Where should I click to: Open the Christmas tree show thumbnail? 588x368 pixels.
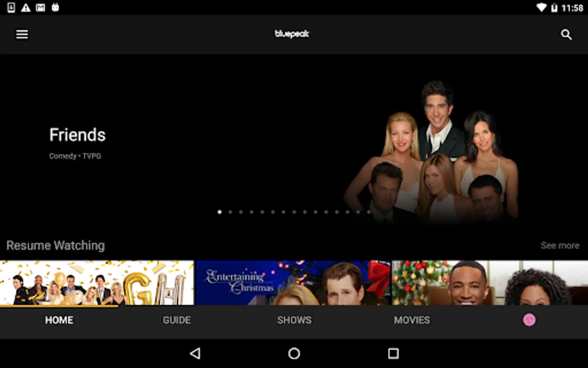pyautogui.click(x=490, y=283)
